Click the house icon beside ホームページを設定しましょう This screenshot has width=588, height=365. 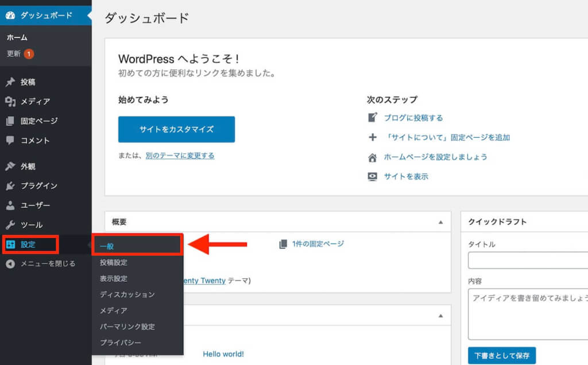tap(372, 157)
